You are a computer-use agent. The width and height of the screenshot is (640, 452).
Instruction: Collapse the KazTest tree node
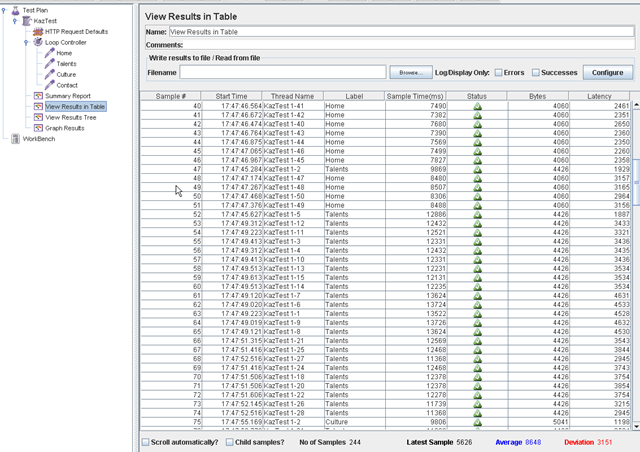pos(15,21)
